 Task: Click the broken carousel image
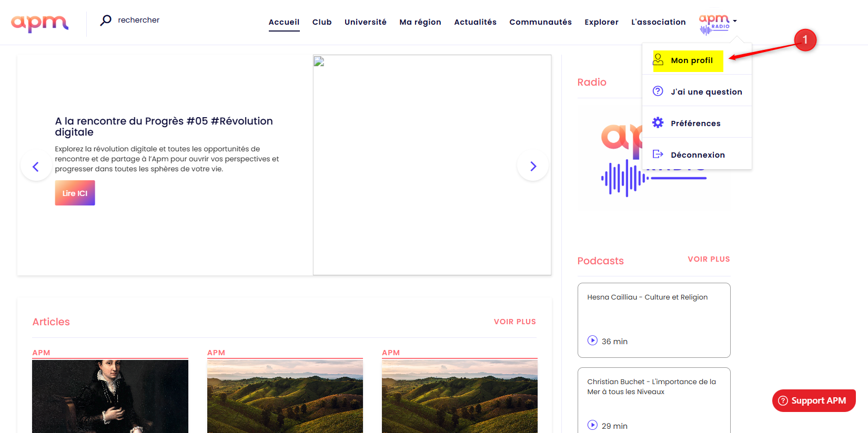click(x=432, y=165)
